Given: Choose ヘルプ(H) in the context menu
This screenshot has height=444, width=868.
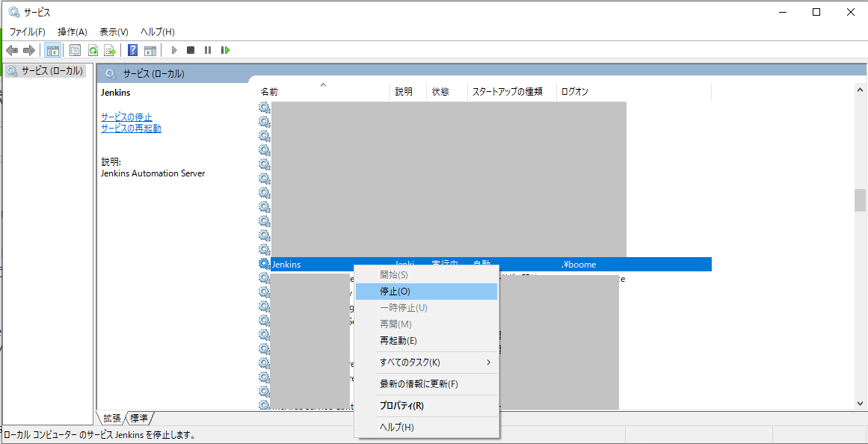Looking at the screenshot, I should (426, 428).
